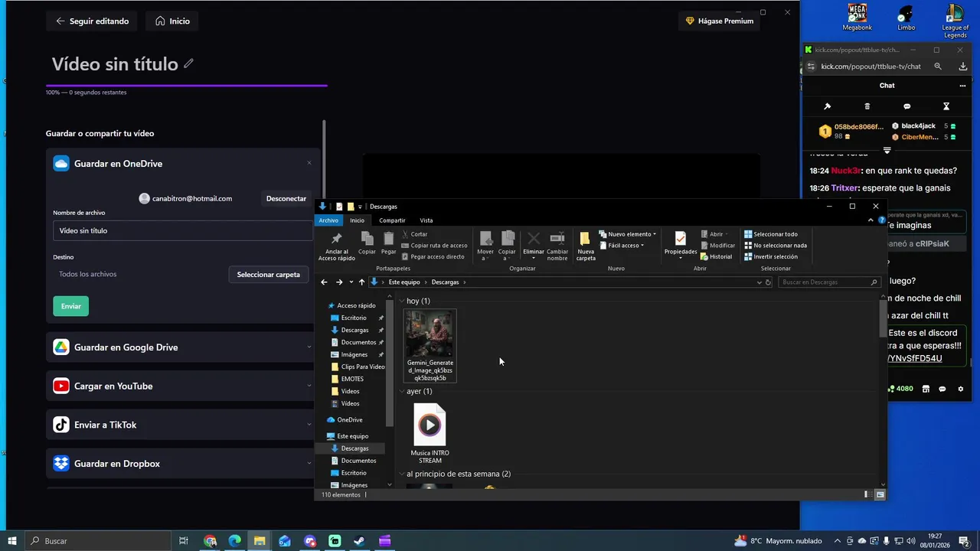Click the pencil icon beside Vídeo sin título
The height and width of the screenshot is (551, 980).
point(188,64)
